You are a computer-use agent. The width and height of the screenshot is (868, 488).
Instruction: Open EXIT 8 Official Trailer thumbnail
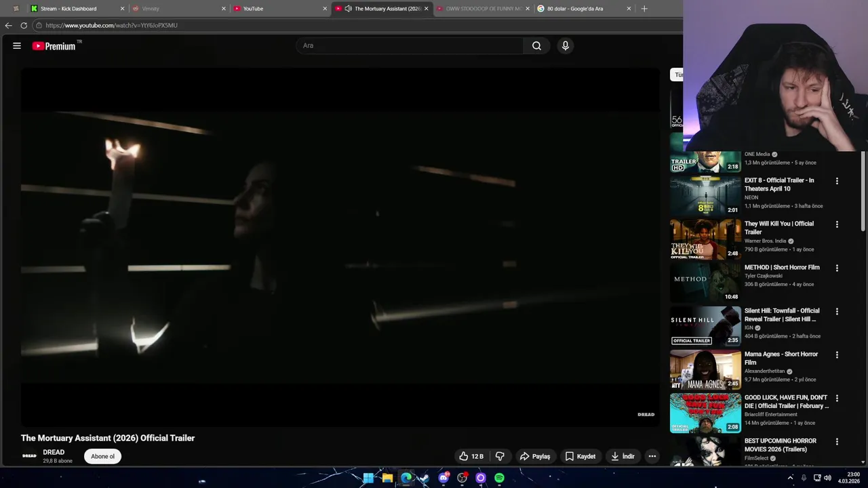705,195
